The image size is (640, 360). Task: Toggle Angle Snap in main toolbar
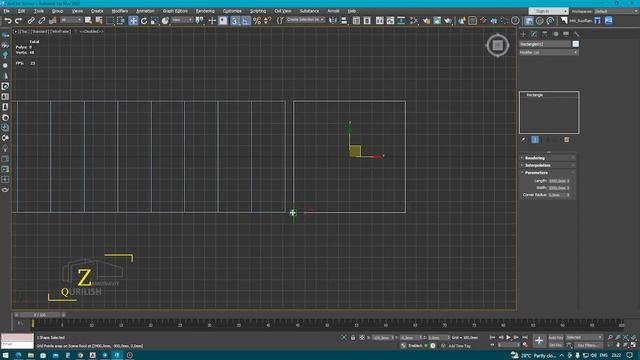(245, 20)
